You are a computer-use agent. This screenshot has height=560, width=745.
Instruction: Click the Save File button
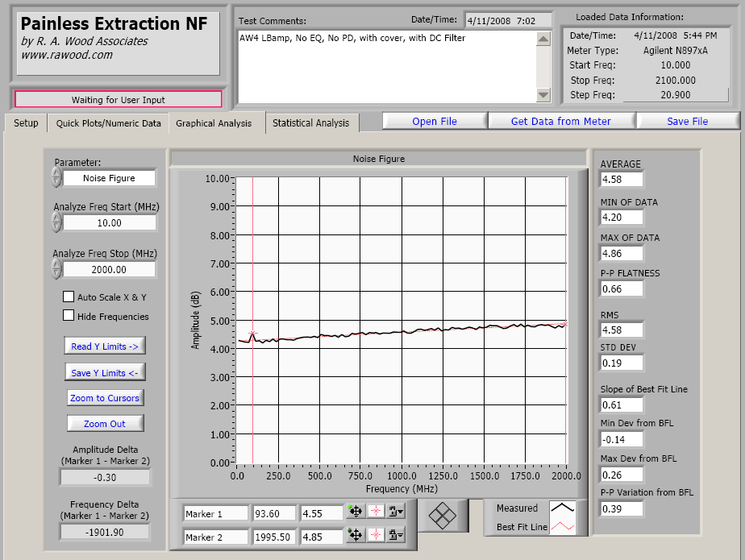pyautogui.click(x=688, y=121)
